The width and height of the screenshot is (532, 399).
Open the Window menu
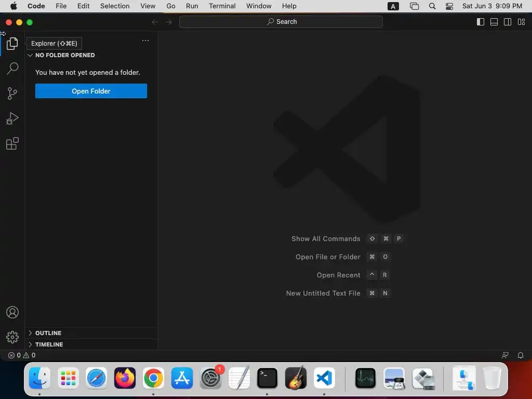(x=259, y=6)
